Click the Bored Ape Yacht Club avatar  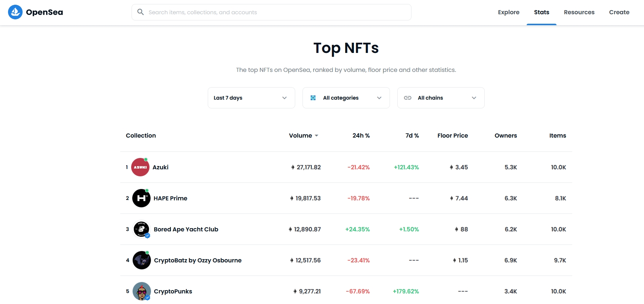click(x=141, y=229)
